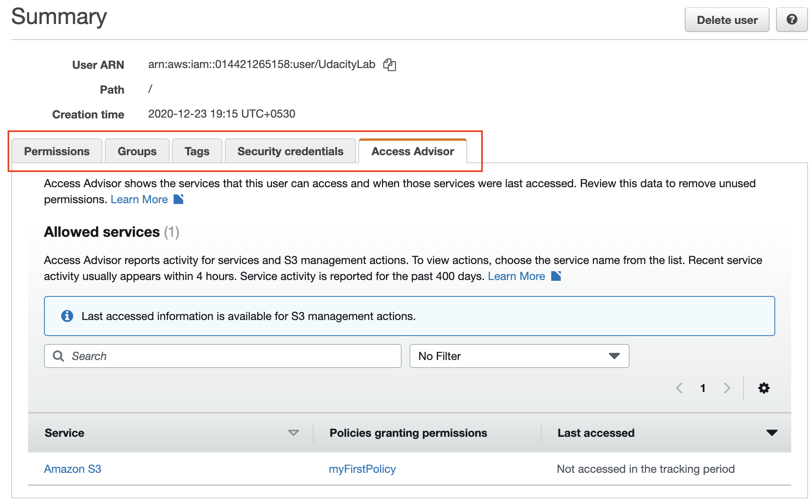812x504 pixels.
Task: Click the 'Not accessed in the tracking period' cell
Action: coord(646,469)
